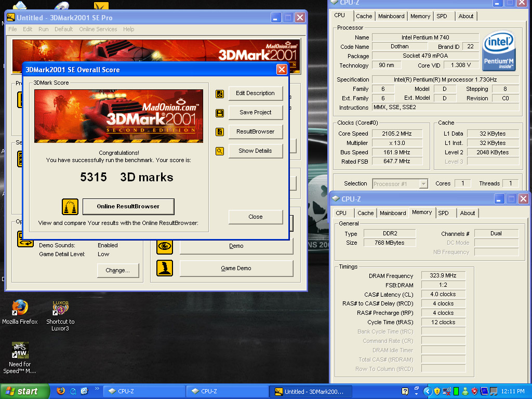Click the start button
The width and height of the screenshot is (532, 399).
point(24,391)
